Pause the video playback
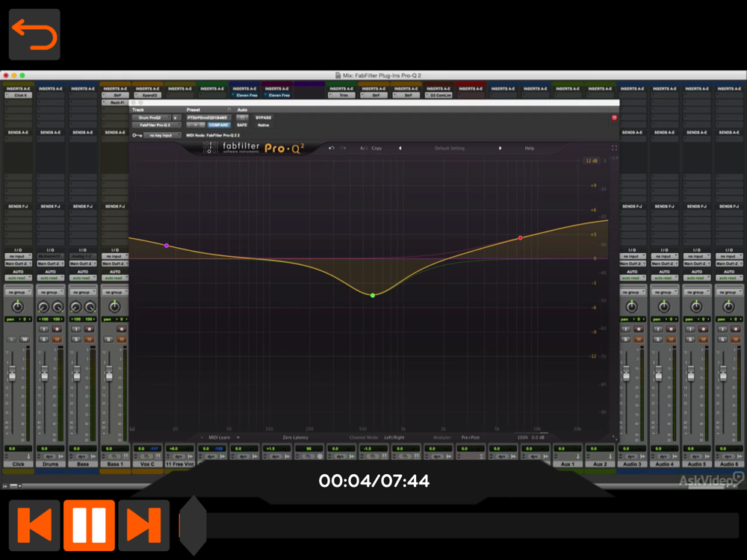747x560 pixels. [89, 525]
